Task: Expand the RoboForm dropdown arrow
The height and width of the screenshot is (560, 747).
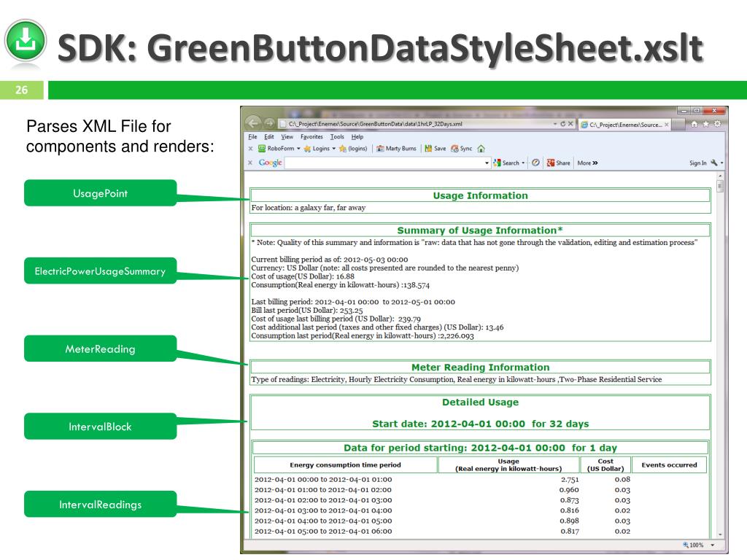Action: pos(298,149)
